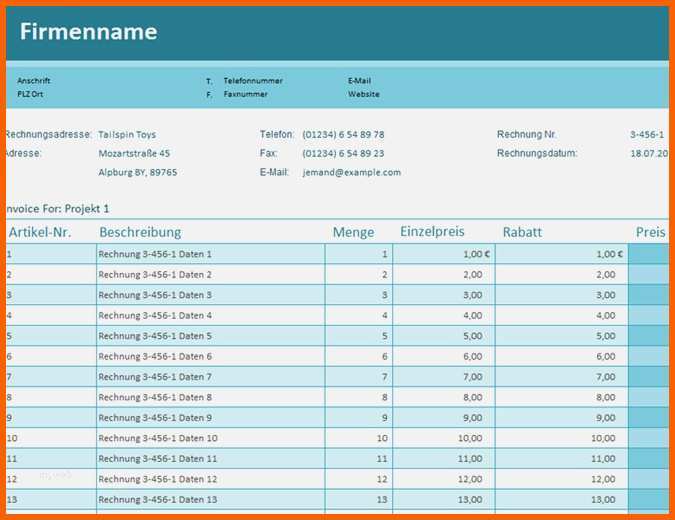675x520 pixels.
Task: Click the Menge column header
Action: click(353, 232)
